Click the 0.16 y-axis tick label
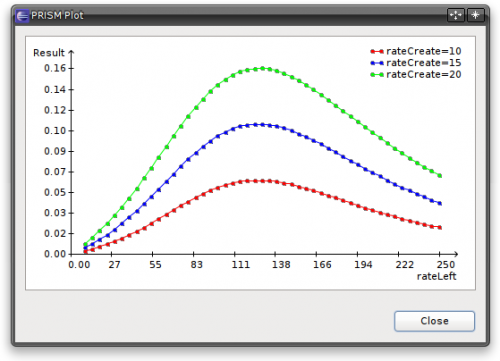 pos(55,68)
